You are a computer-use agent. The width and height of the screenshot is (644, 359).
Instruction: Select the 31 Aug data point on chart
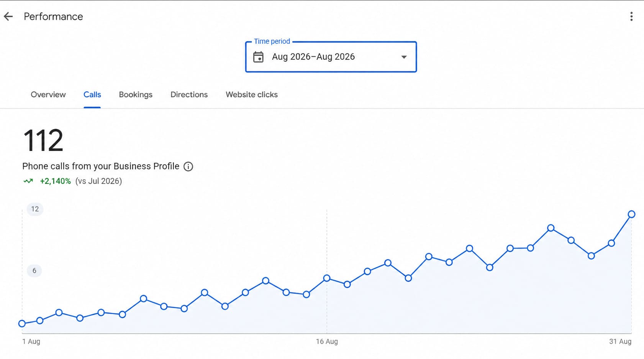tap(631, 214)
